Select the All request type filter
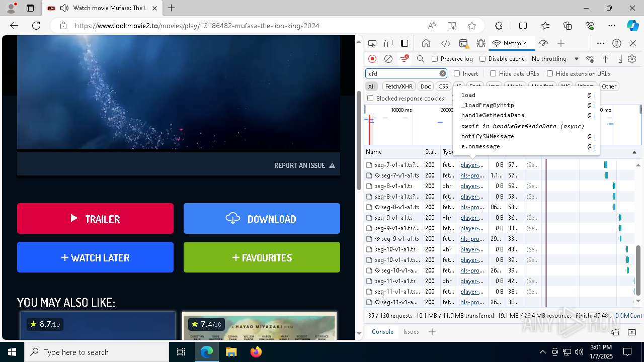Image resolution: width=644 pixels, height=362 pixels. tap(371, 86)
